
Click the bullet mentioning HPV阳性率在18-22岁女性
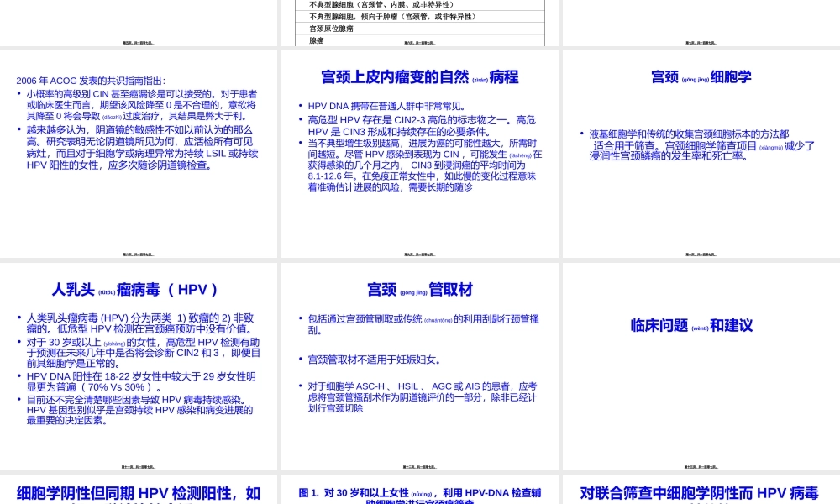click(139, 381)
